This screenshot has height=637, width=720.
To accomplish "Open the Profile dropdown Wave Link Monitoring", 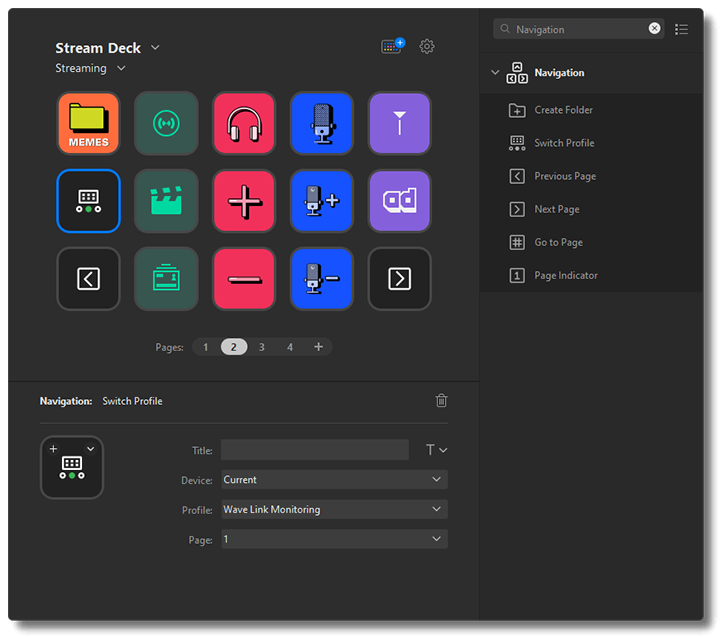I will 334,509.
